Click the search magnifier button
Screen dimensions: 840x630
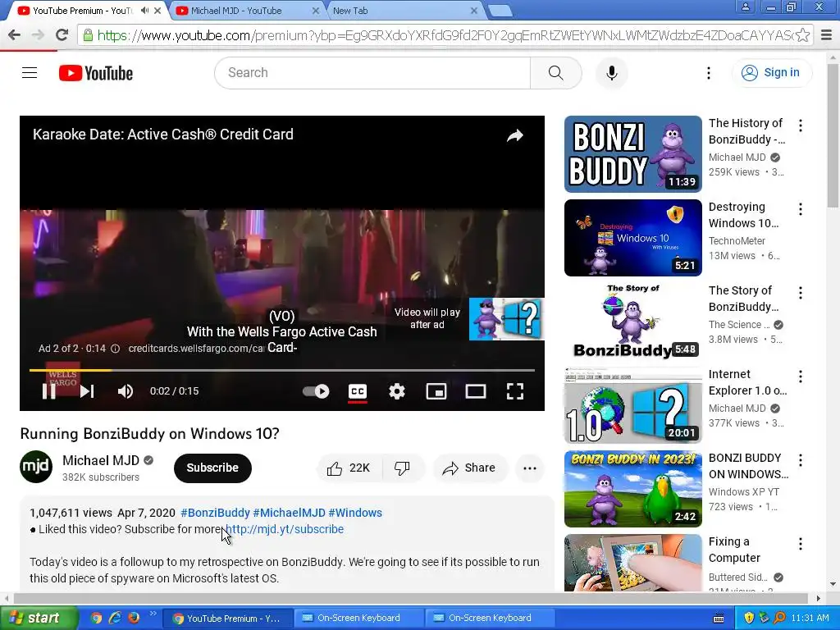555,73
